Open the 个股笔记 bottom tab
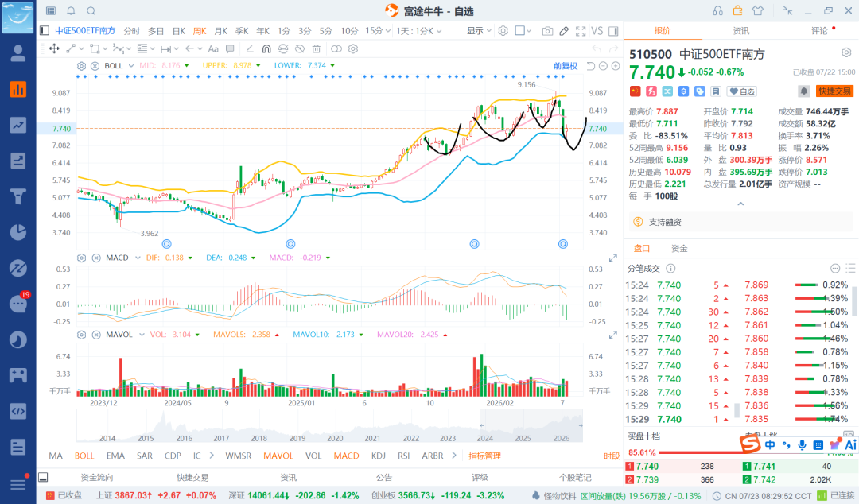Image resolution: width=859 pixels, height=504 pixels. [x=575, y=477]
